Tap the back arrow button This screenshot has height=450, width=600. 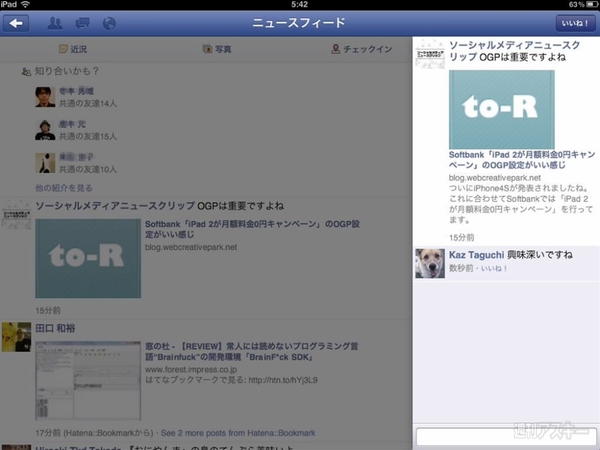click(x=16, y=24)
